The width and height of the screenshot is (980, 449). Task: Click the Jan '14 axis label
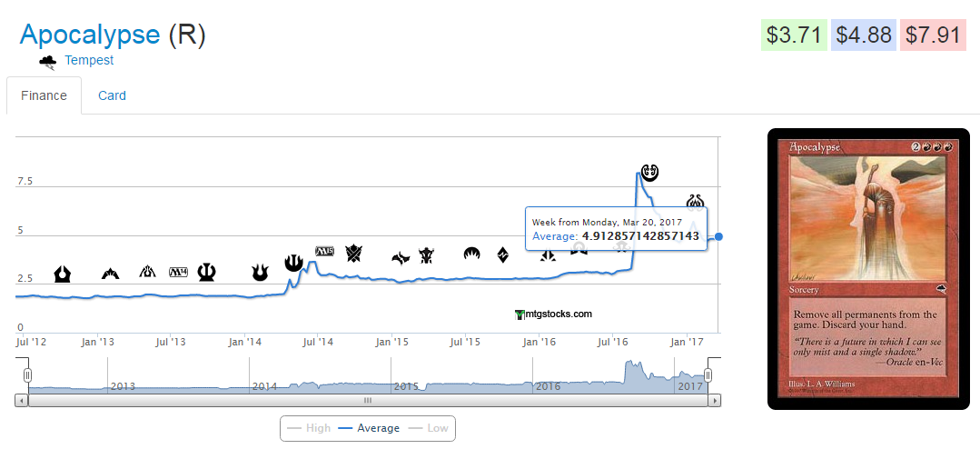[245, 342]
